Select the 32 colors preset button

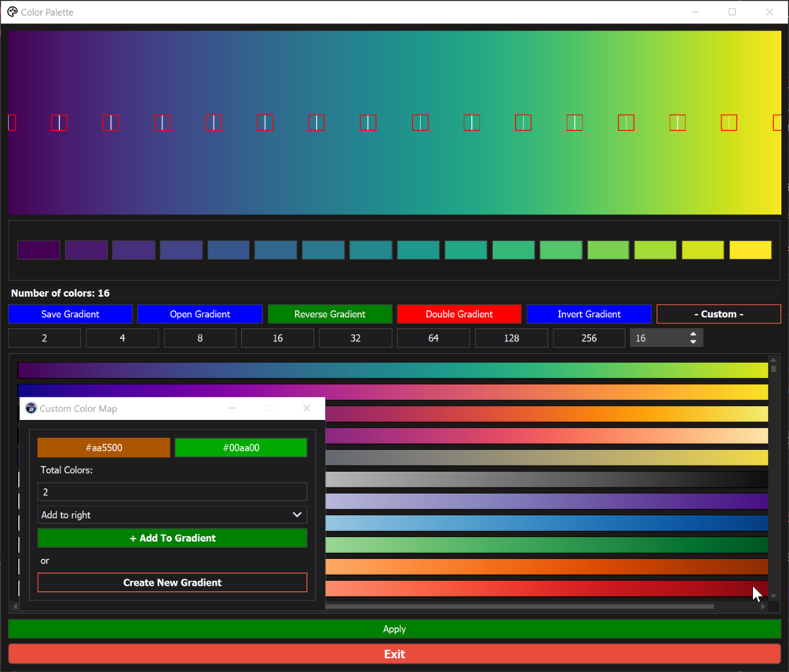(x=356, y=338)
